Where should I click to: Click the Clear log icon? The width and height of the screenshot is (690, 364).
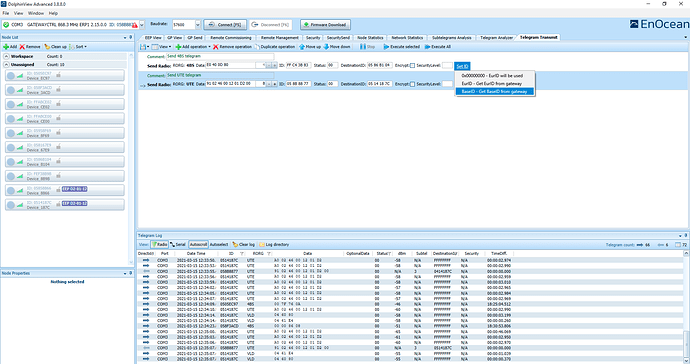(235, 244)
